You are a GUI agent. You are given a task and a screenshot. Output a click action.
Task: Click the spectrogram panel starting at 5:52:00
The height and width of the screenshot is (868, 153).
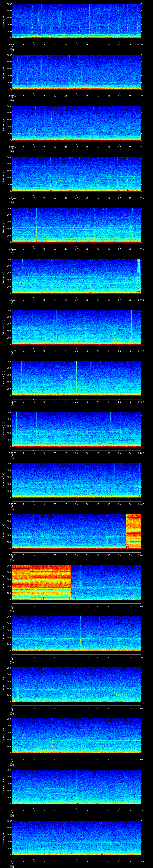(x=76, y=429)
